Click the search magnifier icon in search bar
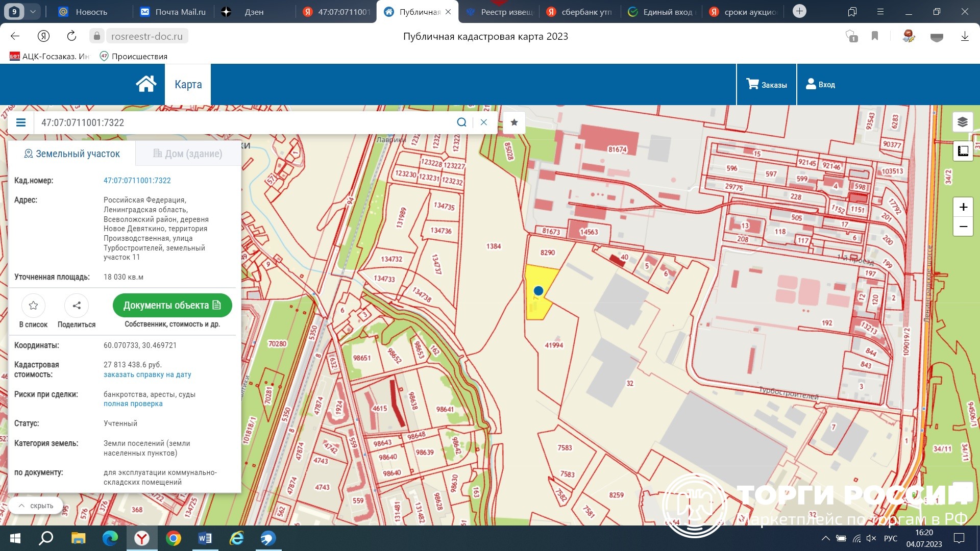The width and height of the screenshot is (980, 551). coord(461,122)
